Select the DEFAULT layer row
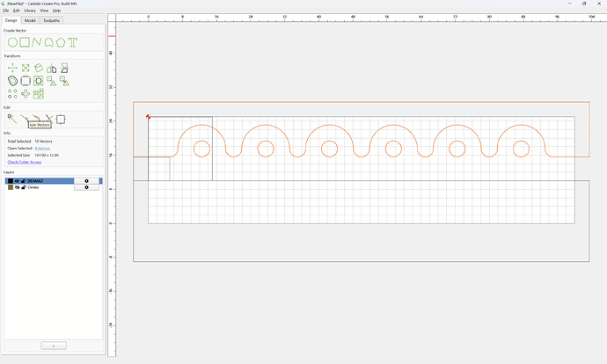607x364 pixels. point(54,181)
